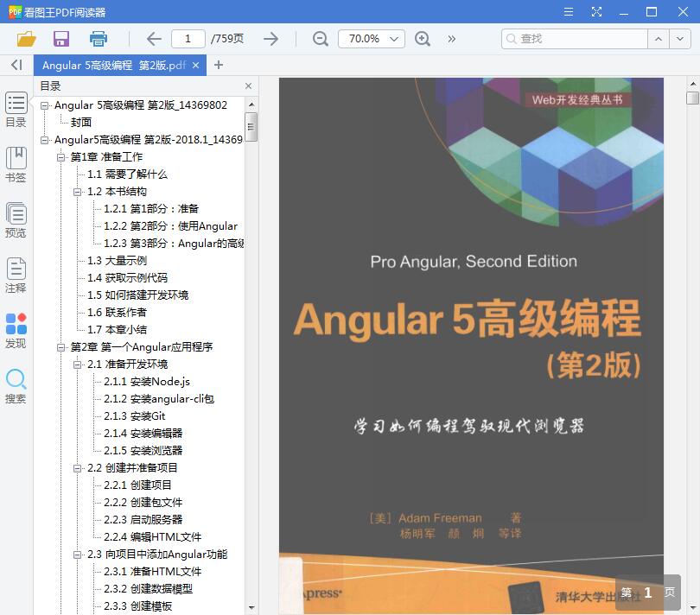The width and height of the screenshot is (700, 615).
Task: Collapse the Angular5高级编程 第2版-2018.1 node
Action: (x=44, y=140)
